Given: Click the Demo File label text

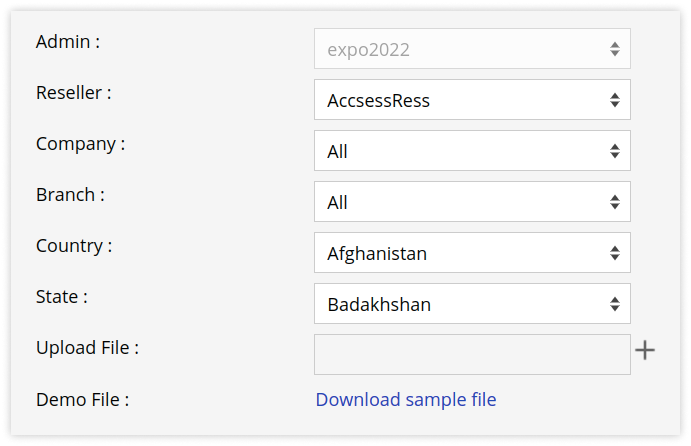Looking at the screenshot, I should coord(82,400).
